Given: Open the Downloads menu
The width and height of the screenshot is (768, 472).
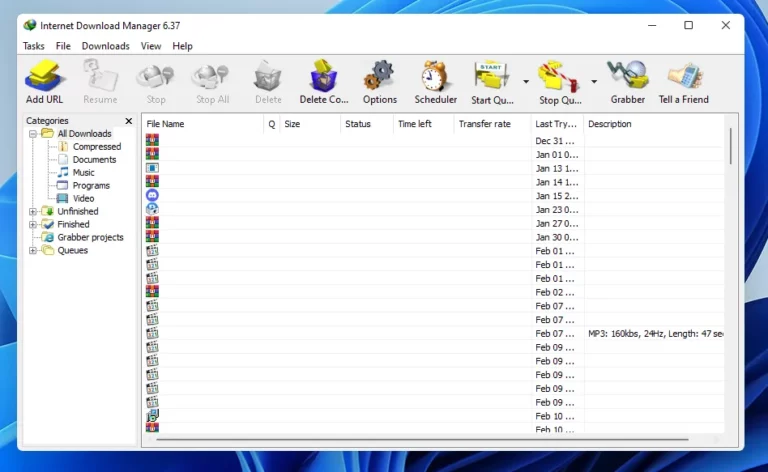Looking at the screenshot, I should pyautogui.click(x=105, y=46).
